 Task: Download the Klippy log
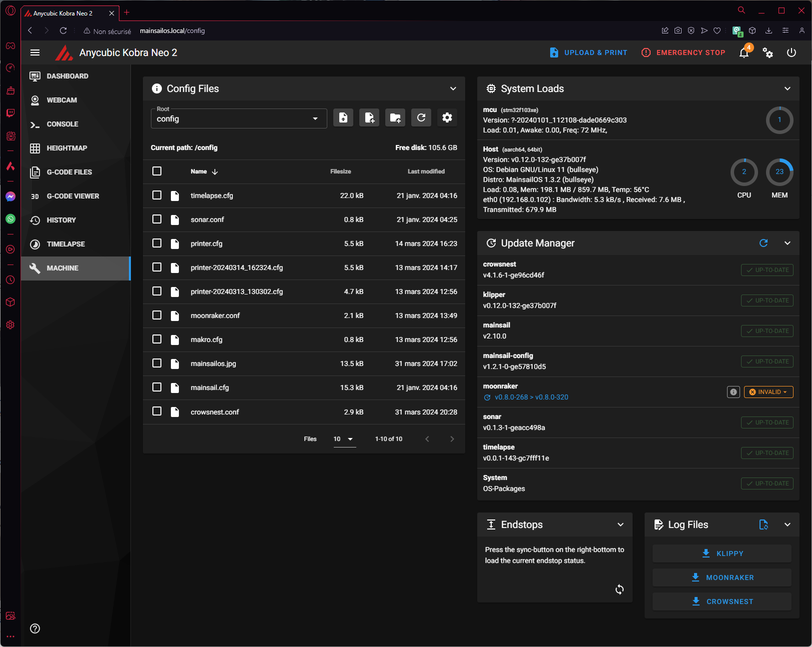tap(722, 553)
